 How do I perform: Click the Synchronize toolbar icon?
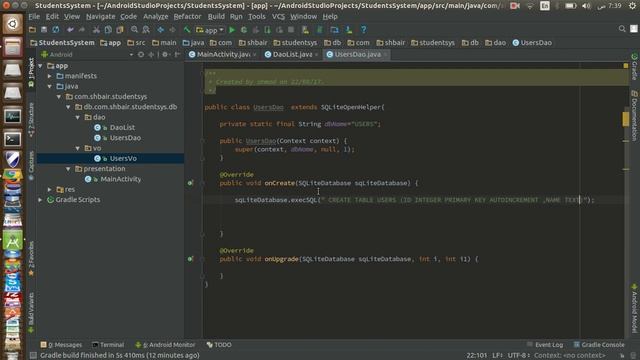tap(56, 30)
